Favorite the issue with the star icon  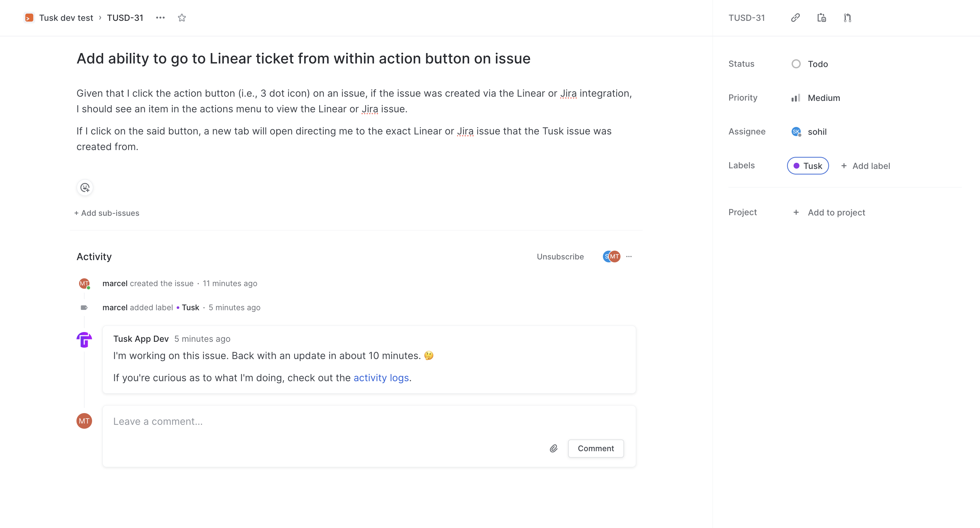tap(182, 18)
